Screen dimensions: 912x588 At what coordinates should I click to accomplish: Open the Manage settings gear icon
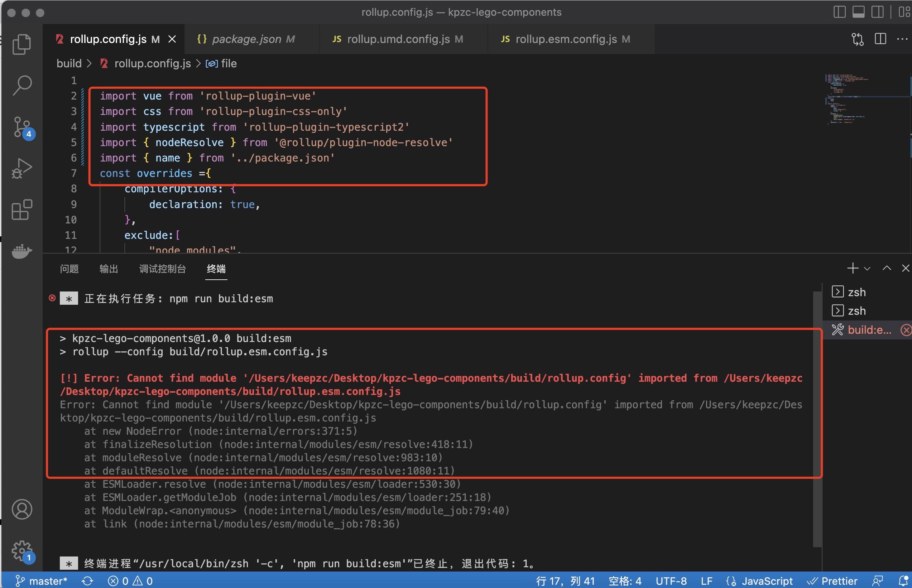(23, 551)
